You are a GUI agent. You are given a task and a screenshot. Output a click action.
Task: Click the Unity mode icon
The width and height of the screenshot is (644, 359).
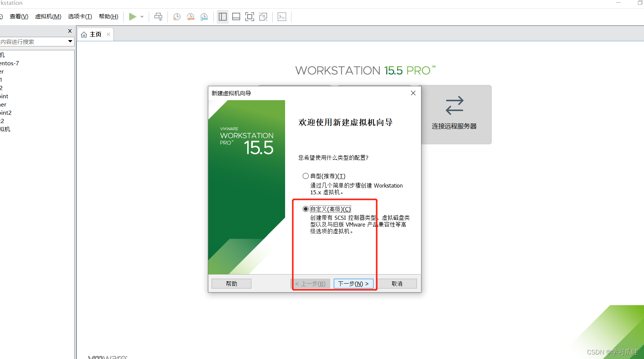pos(263,17)
